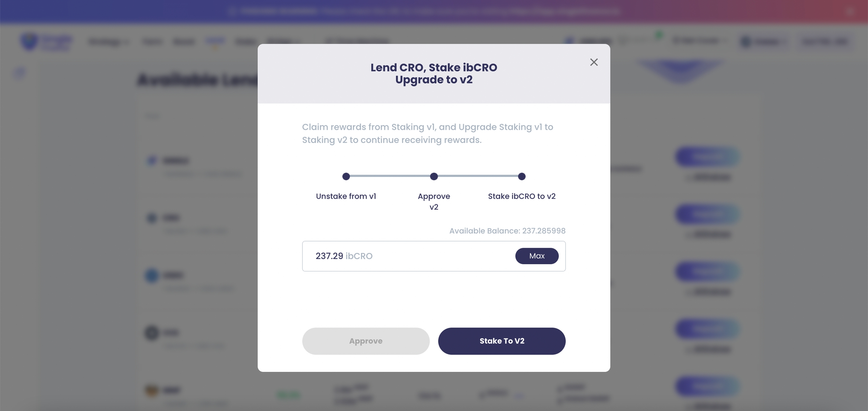This screenshot has height=411, width=868.
Task: Click the "Unstake from v1" step label
Action: [346, 196]
